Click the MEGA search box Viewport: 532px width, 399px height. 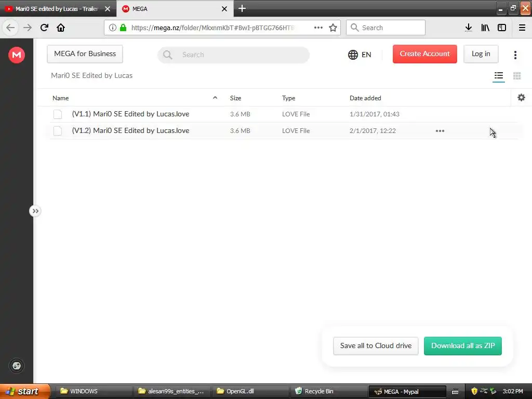[x=233, y=55]
